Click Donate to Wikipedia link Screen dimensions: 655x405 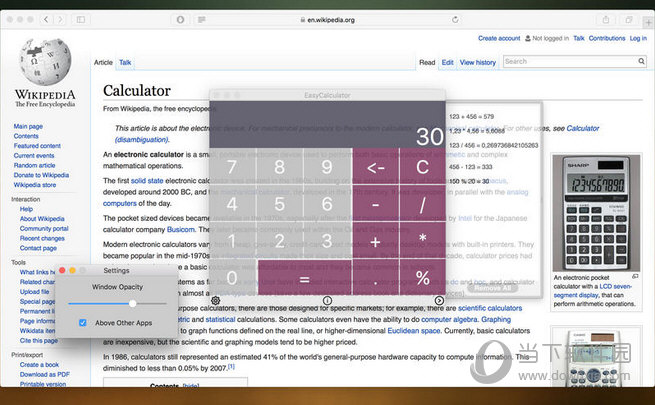[41, 175]
